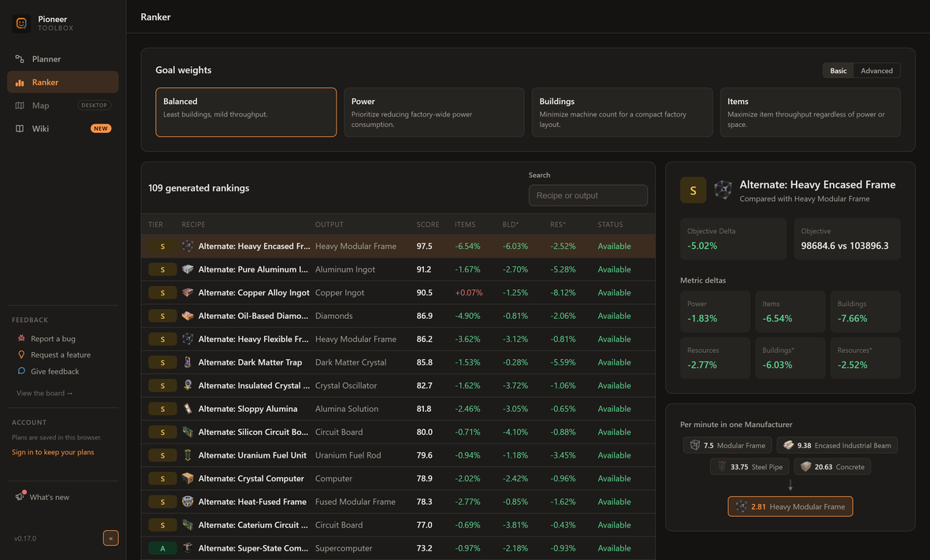This screenshot has width=930, height=560.
Task: Click the Silicon Circuit Board recipe icon
Action: coord(188,432)
